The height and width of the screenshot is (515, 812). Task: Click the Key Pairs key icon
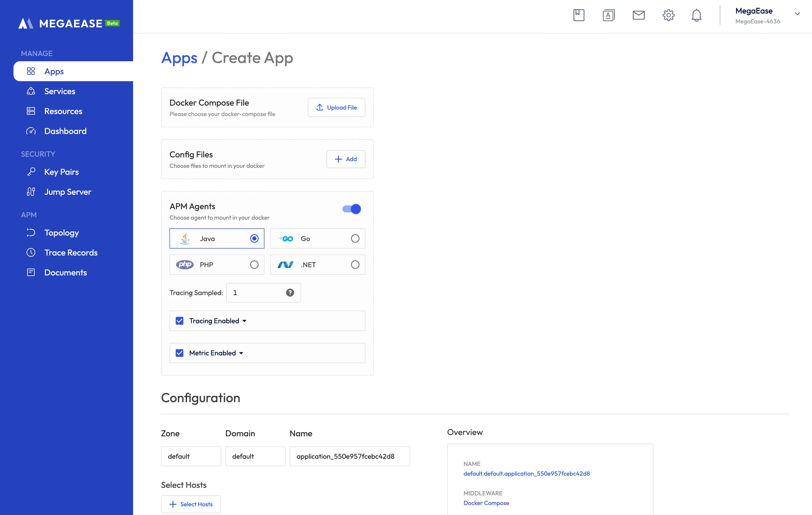pos(31,172)
